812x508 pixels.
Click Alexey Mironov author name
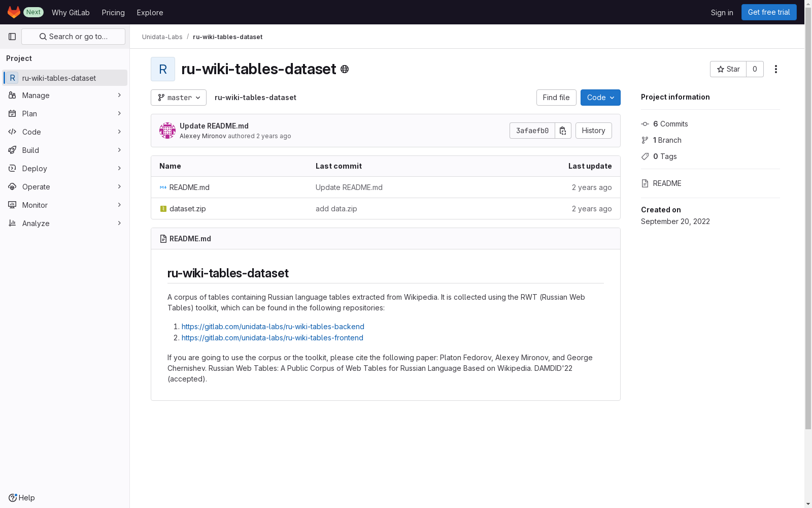pyautogui.click(x=203, y=136)
